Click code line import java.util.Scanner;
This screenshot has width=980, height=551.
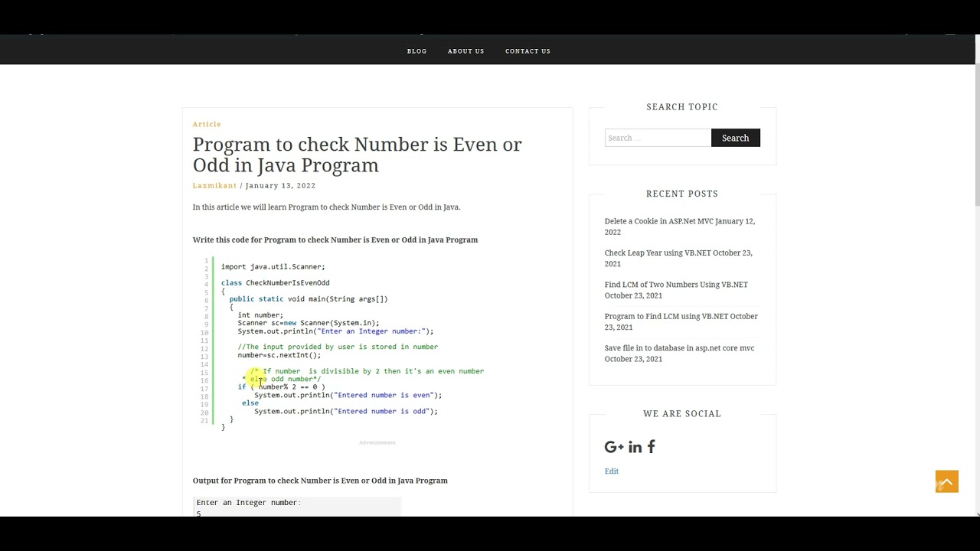(273, 266)
